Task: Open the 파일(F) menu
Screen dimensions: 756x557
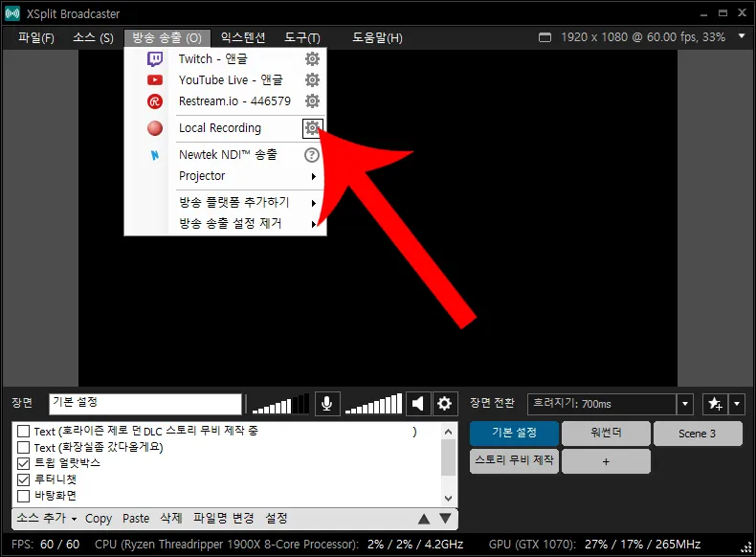Action: click(36, 37)
